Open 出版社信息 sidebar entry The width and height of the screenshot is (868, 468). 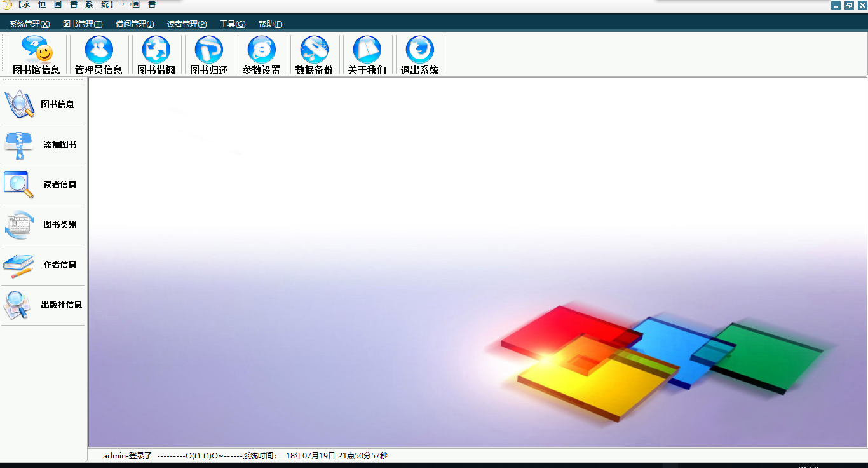pos(43,305)
